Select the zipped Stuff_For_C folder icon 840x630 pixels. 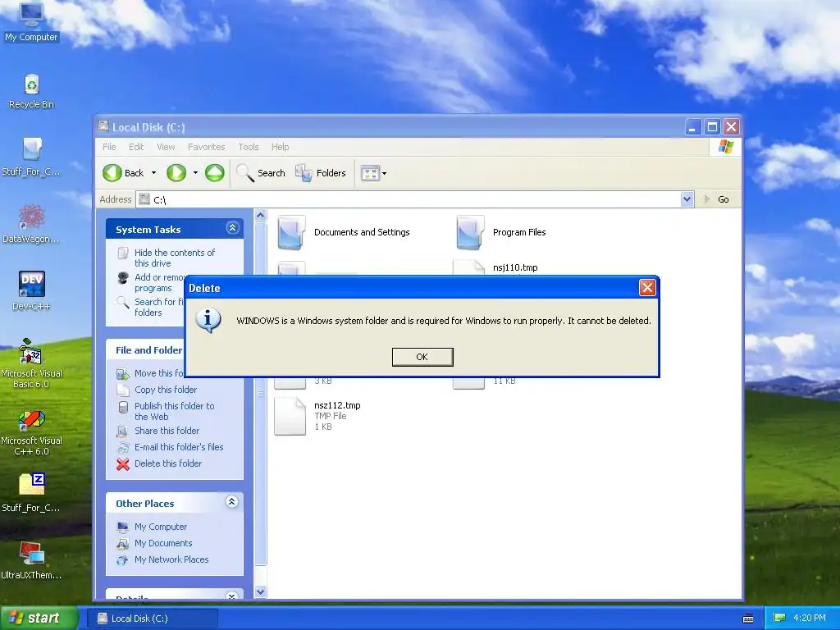tap(31, 492)
